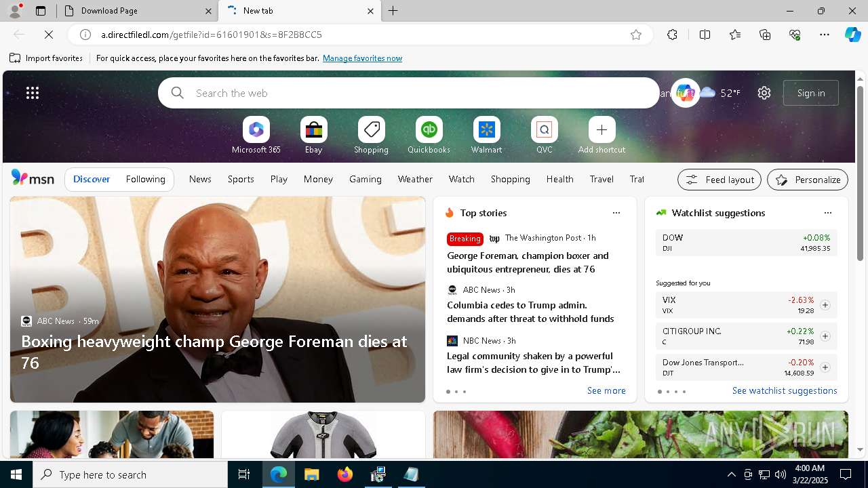Viewport: 868px width, 488px height.
Task: Add Dow Jones Transport to watchlist
Action: click(x=825, y=367)
